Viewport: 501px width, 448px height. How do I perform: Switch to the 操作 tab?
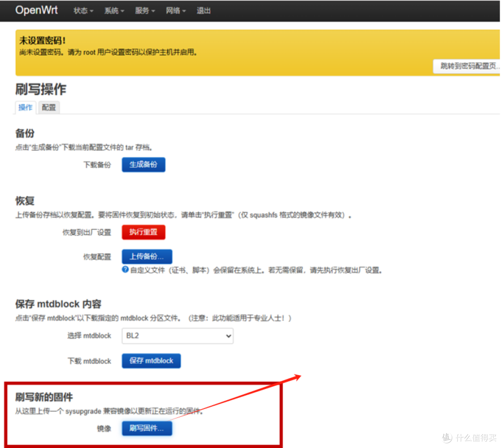[25, 107]
